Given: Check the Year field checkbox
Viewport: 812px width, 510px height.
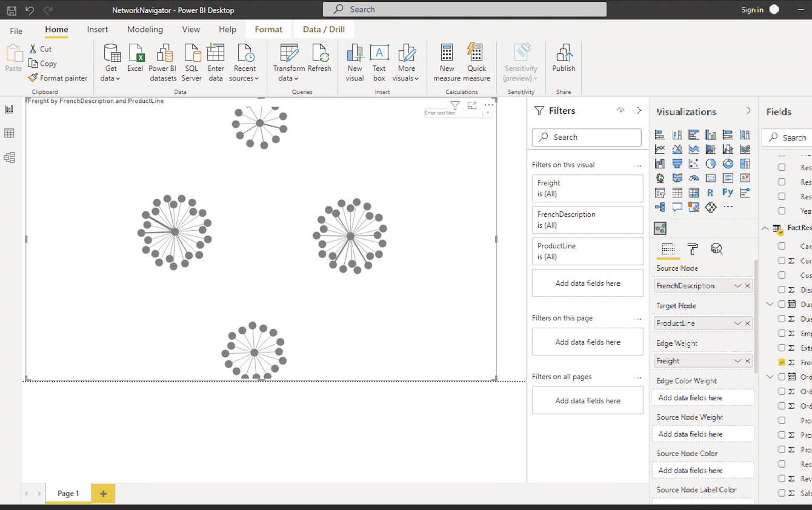Looking at the screenshot, I should (780, 210).
